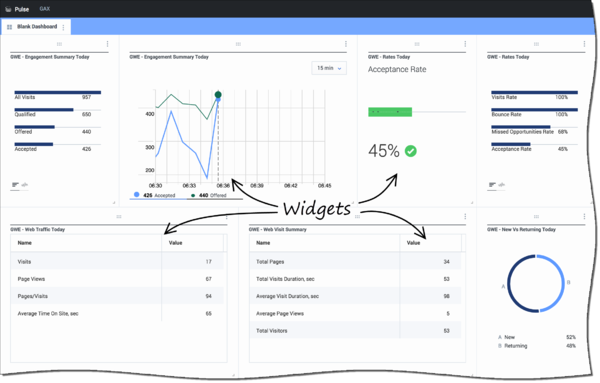The image size is (600, 383).
Task: Click the Qualified 650 entry
Action: (x=58, y=112)
